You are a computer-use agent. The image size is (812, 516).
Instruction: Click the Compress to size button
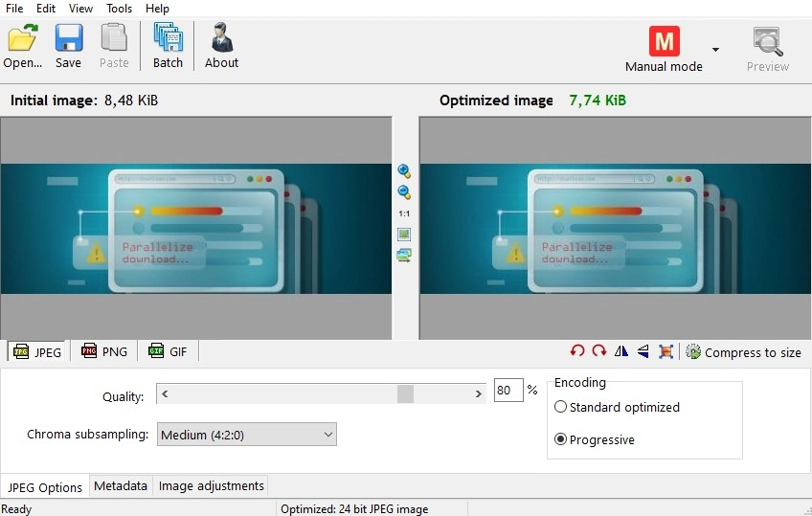point(743,352)
